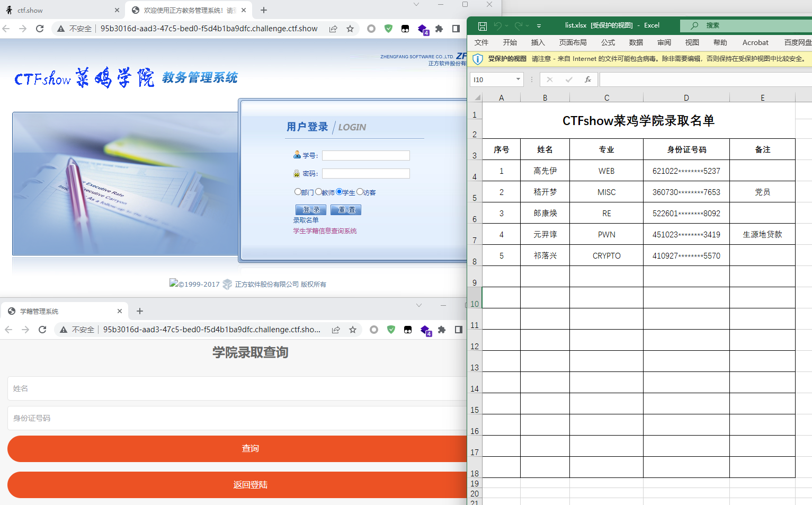812x505 pixels.
Task: Click Excel search box 搜索
Action: click(x=746, y=25)
